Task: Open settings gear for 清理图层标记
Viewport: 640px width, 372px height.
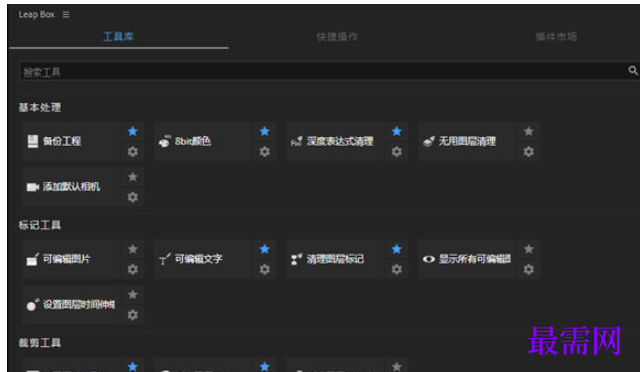Action: 396,270
